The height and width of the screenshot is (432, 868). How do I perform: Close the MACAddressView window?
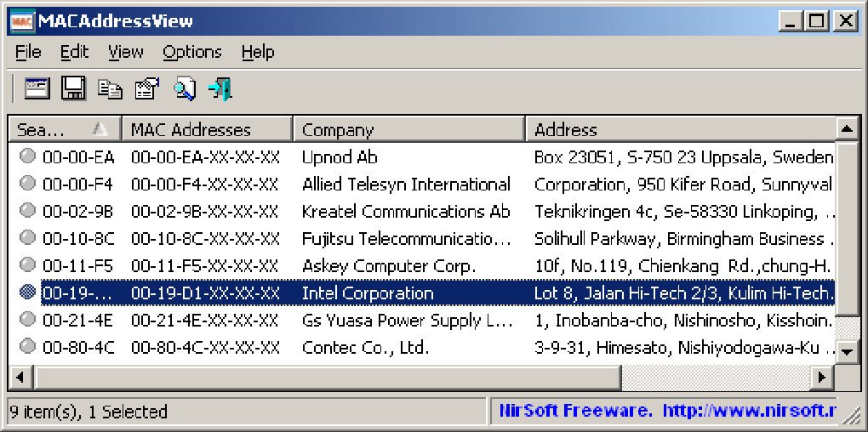click(845, 21)
